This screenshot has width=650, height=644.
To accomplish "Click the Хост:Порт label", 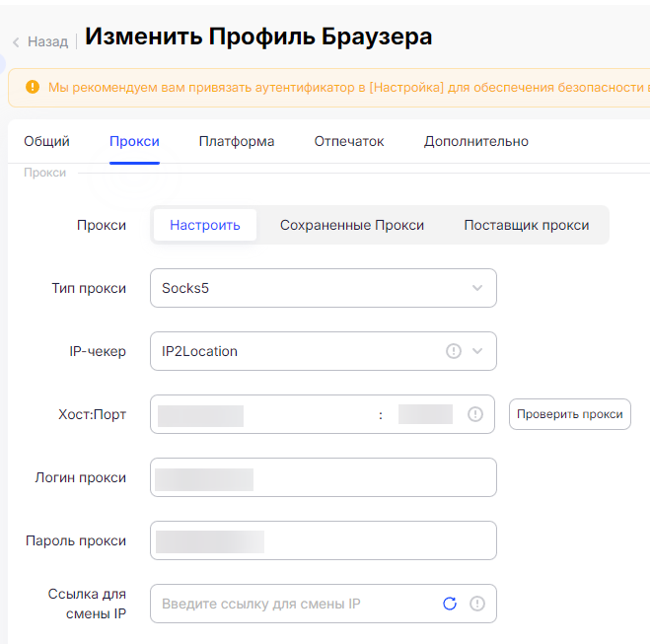I will pyautogui.click(x=92, y=414).
